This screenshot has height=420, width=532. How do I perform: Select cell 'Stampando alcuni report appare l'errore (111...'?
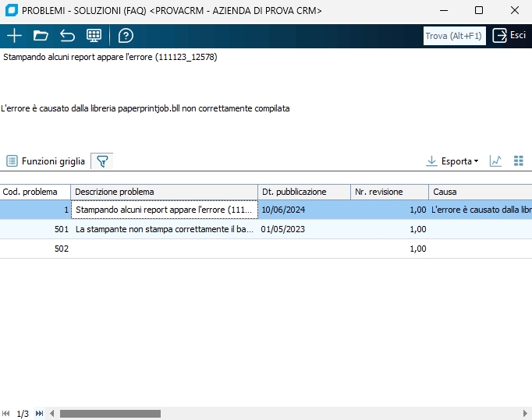coord(165,210)
